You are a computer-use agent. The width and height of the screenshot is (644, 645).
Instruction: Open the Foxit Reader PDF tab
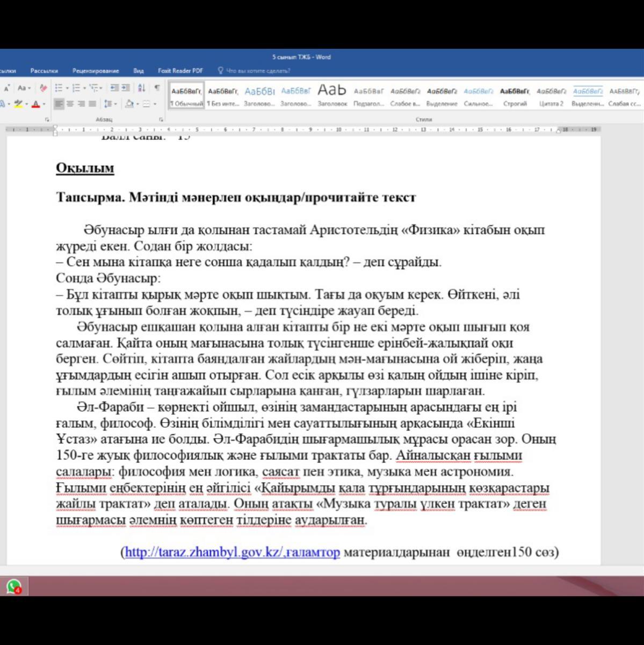click(x=180, y=70)
